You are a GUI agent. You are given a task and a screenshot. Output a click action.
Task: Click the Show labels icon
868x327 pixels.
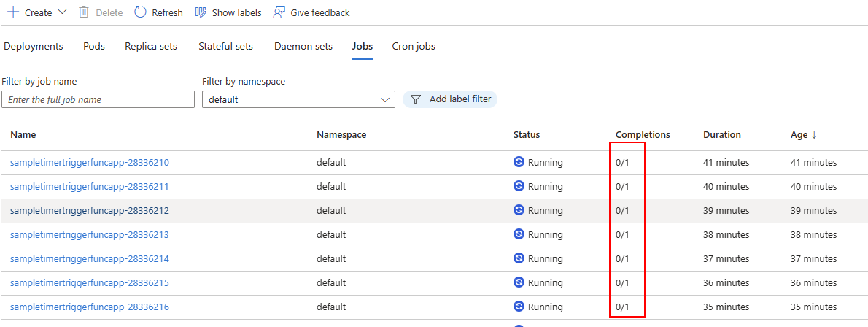point(200,12)
